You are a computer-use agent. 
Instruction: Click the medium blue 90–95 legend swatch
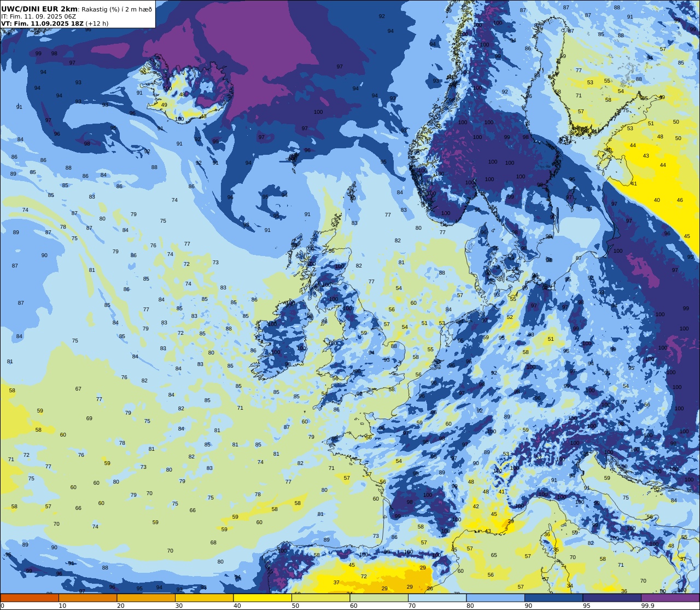tap(553, 597)
